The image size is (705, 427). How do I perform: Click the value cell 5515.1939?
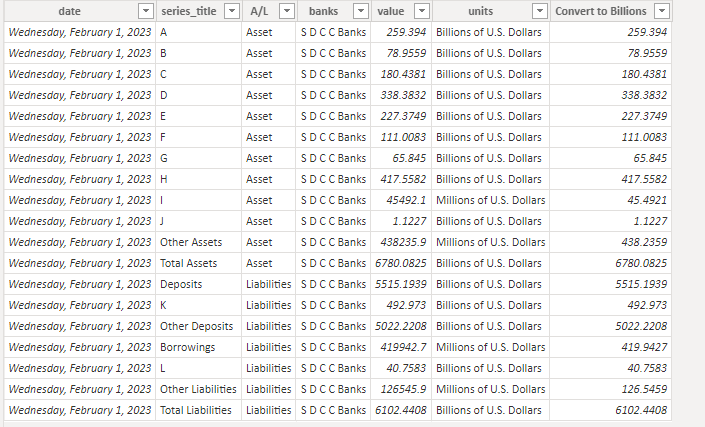click(x=401, y=284)
